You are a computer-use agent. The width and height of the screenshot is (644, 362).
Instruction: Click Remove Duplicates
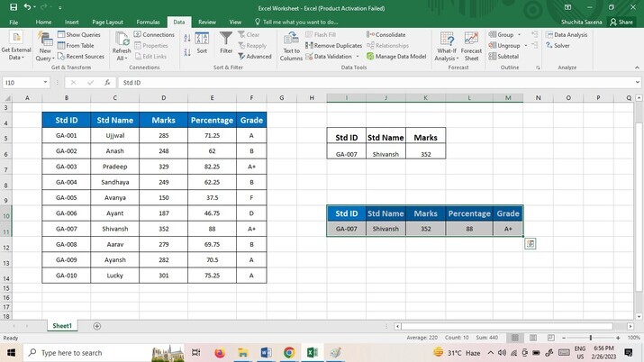[x=333, y=46]
